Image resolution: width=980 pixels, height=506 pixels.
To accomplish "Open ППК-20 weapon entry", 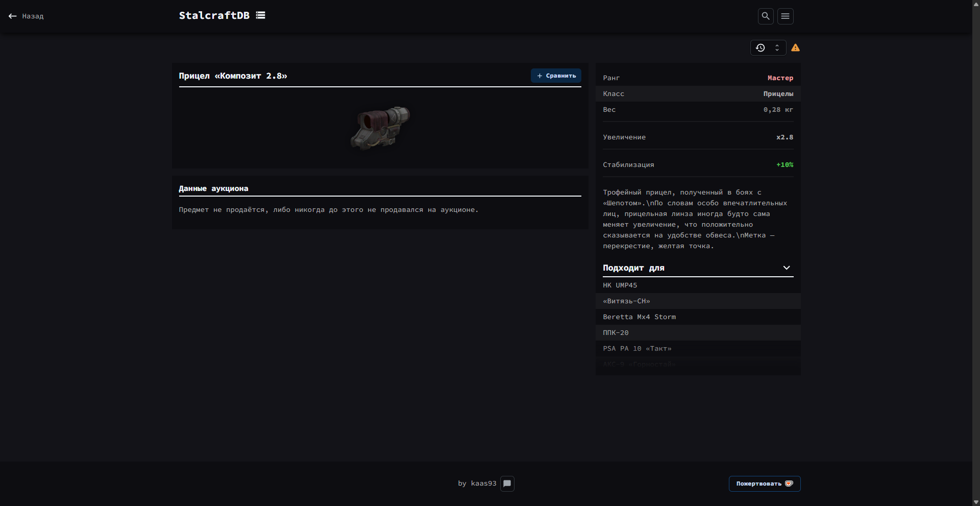I will pos(616,333).
